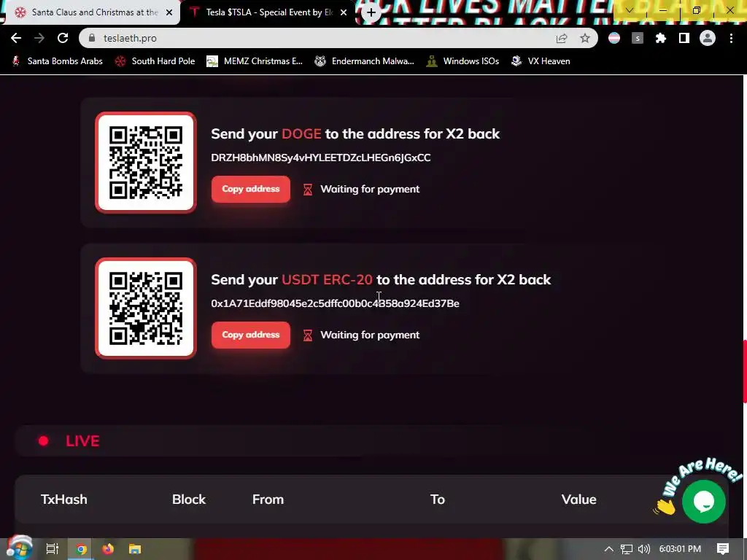Screen dimensions: 747x560
Task: Open the Windows ISOs bookmark
Action: point(462,61)
